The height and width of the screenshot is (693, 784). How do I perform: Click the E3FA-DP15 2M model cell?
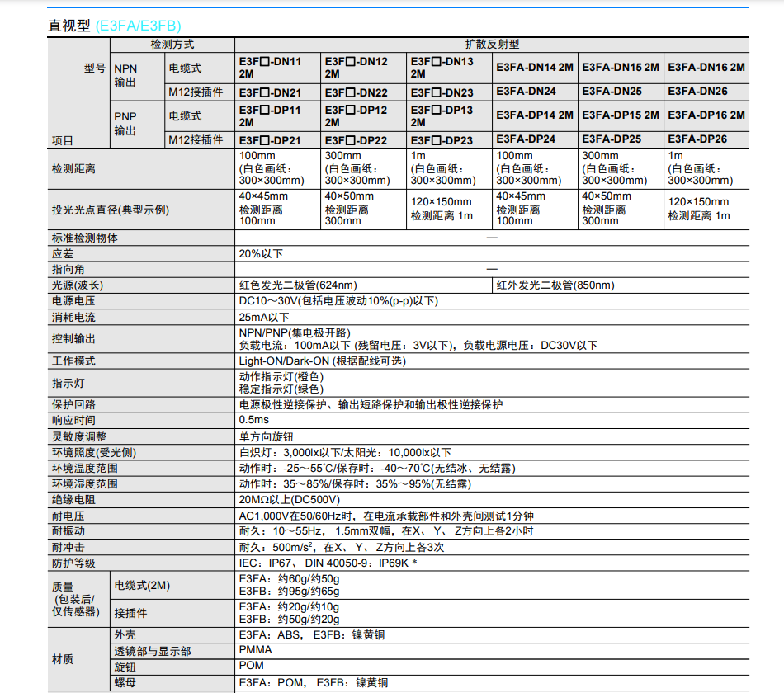pyautogui.click(x=620, y=115)
